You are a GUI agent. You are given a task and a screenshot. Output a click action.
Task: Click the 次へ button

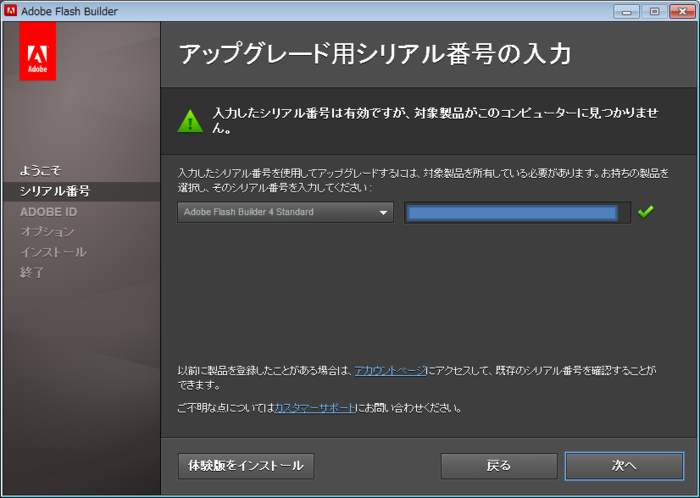pos(624,466)
